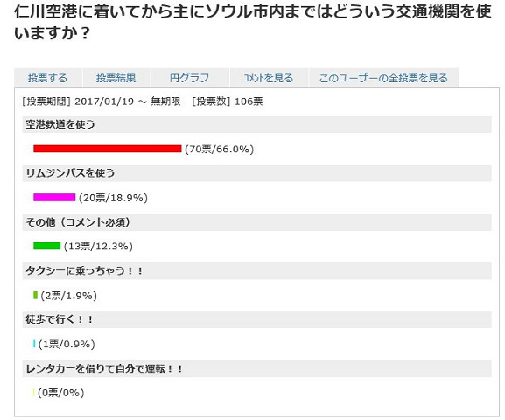Viewport: 505px width, 420px height.
Task: Select the その他（コメント必須） option header
Action: pos(256,222)
